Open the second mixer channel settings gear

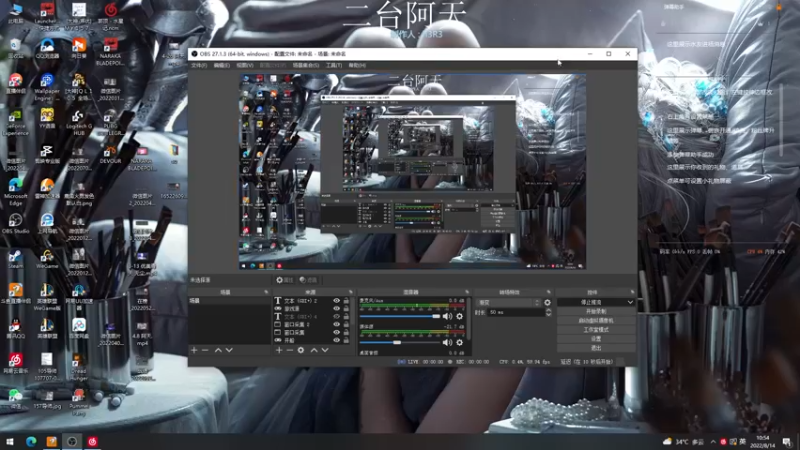click(460, 342)
